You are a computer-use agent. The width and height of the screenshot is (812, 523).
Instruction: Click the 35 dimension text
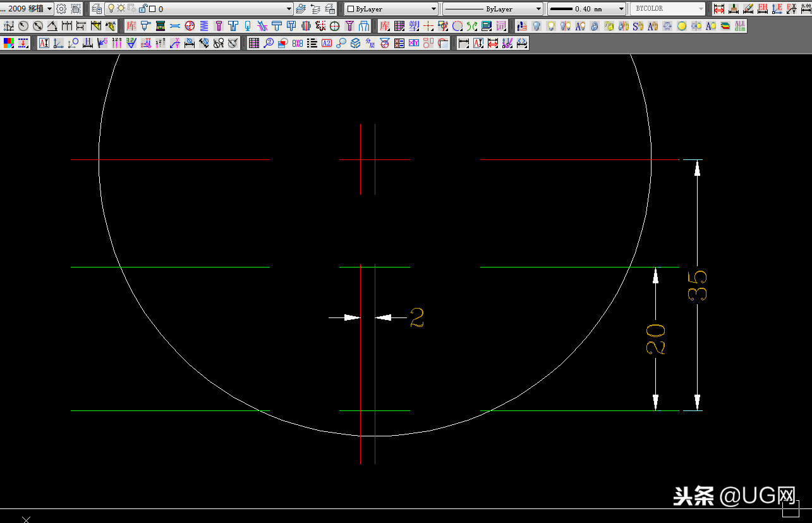[698, 285]
